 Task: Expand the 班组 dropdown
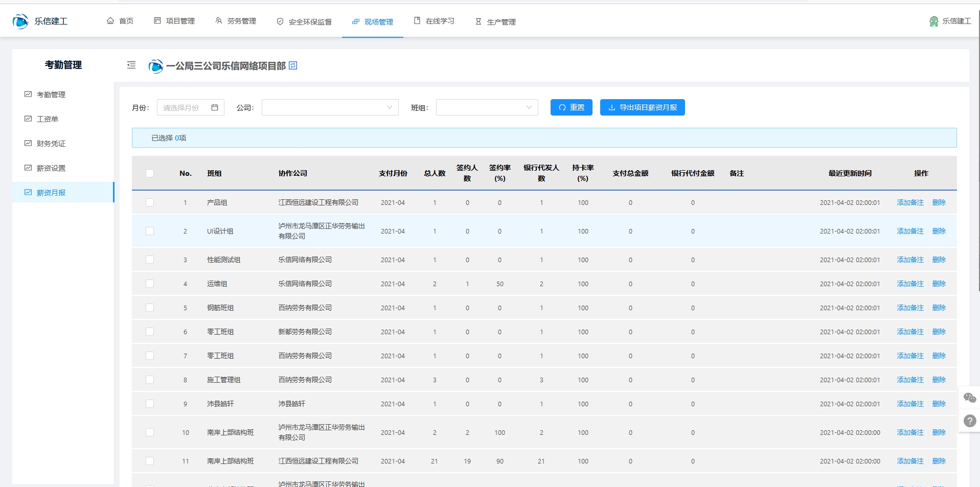coord(487,107)
